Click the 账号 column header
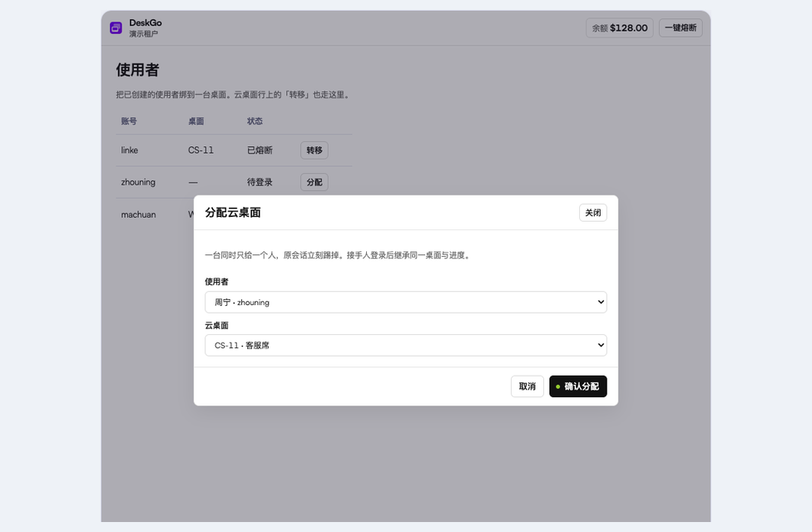The height and width of the screenshot is (532, 812). point(129,121)
